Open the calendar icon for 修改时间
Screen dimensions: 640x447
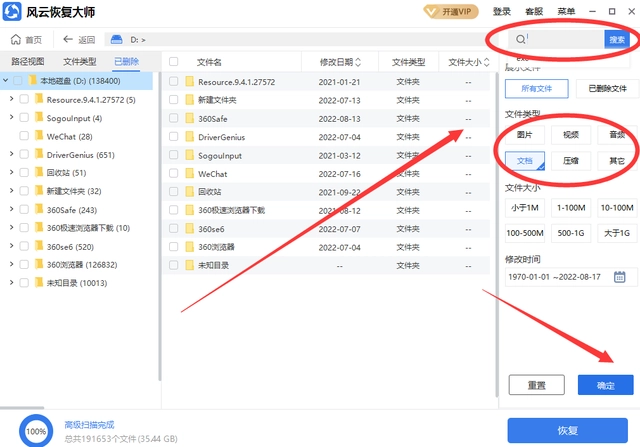[619, 277]
